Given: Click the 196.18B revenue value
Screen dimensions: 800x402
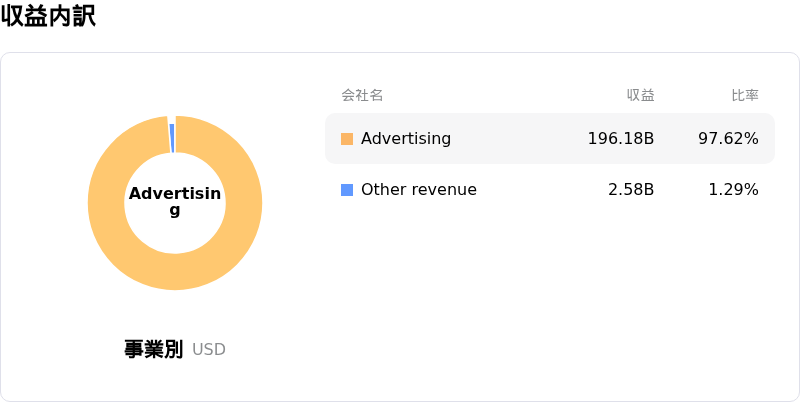Looking at the screenshot, I should click(620, 139).
